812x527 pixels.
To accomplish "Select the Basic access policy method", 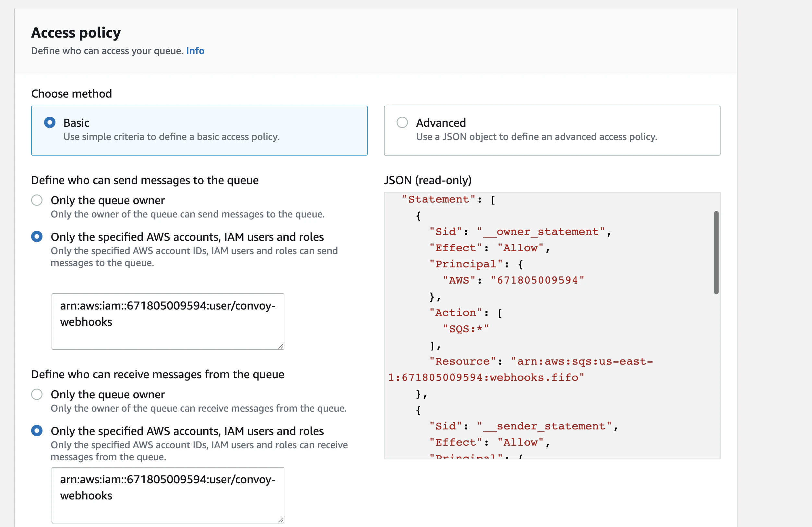I will (50, 123).
